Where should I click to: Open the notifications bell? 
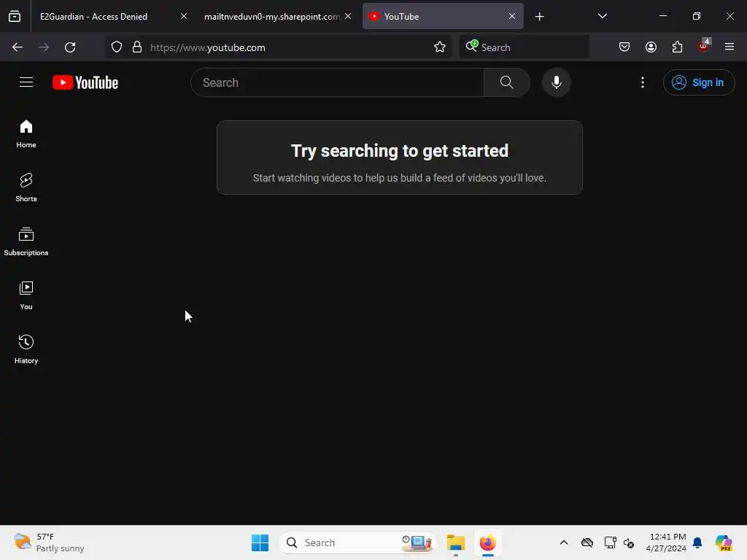pos(697,542)
